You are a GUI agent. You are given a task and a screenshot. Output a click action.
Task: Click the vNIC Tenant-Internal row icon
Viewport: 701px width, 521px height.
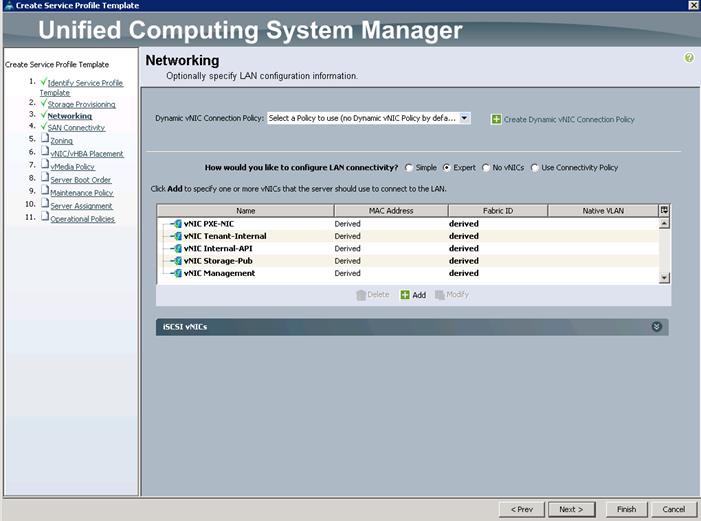(x=177, y=236)
